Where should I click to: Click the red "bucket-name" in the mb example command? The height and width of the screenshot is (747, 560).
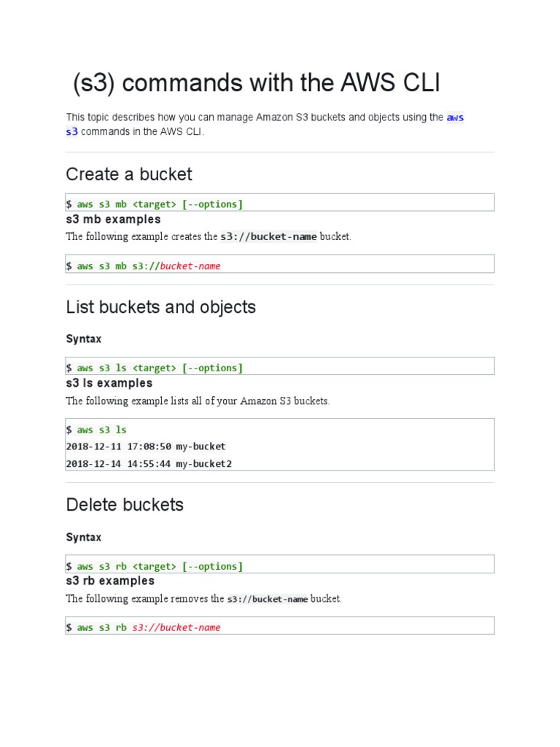point(190,266)
